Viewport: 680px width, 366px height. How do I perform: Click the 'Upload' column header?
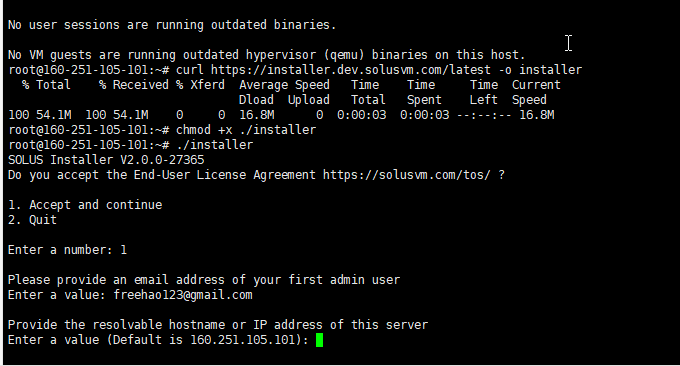309,100
